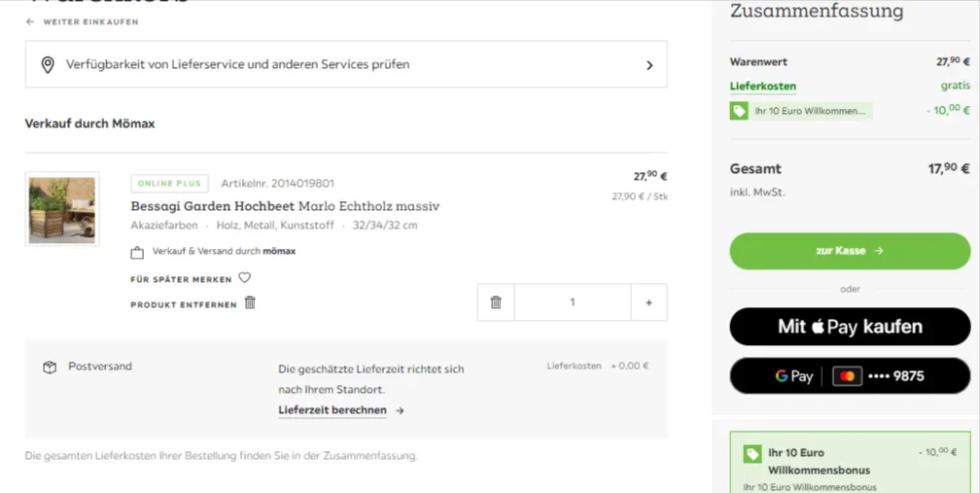Click the Ihr 10 Euro Willkommen... voucher label
Viewport: 980px width, 493px height.
809,111
